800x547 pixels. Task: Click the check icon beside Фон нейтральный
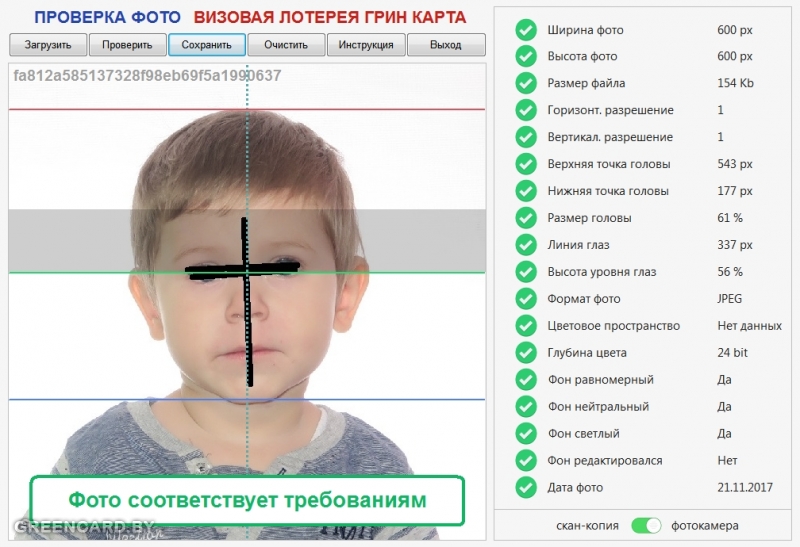pos(526,407)
